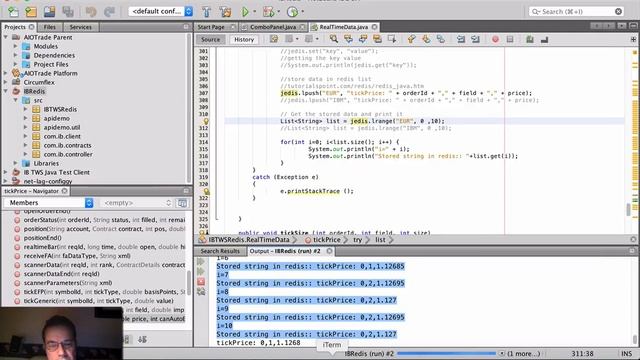Click the Open Project toolbar icon
Screen dimensions: 640x360
click(49, 11)
